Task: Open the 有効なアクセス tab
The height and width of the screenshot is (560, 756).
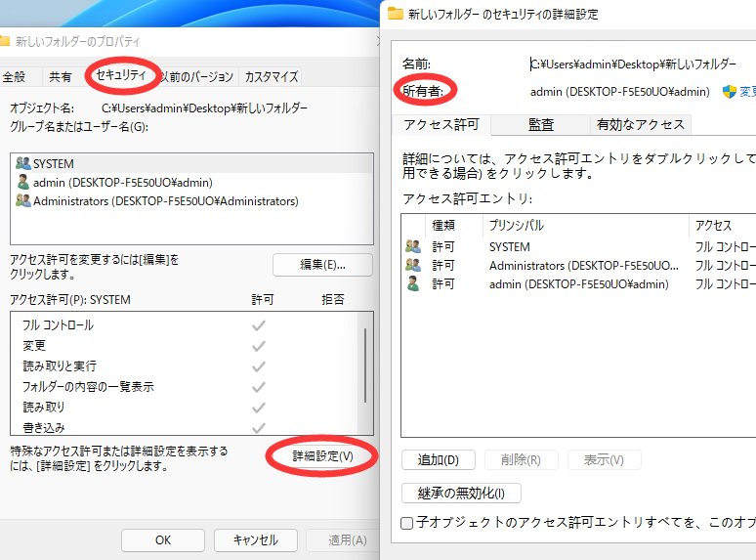Action: tap(641, 124)
